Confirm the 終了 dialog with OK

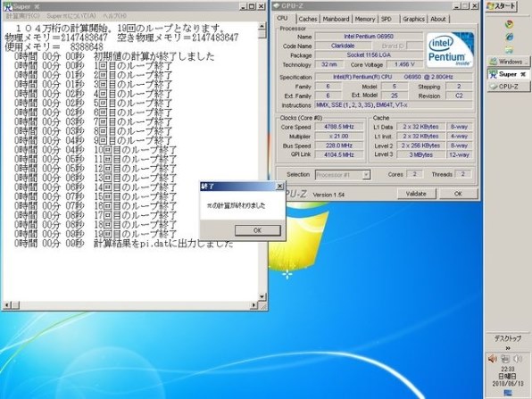[x=257, y=230]
